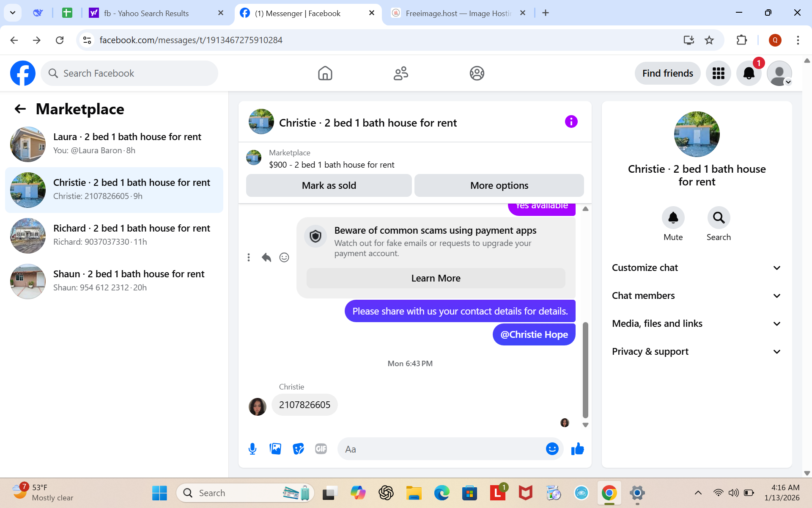Send a thumbs-up like
Viewport: 812px width, 508px height.
coord(577,449)
